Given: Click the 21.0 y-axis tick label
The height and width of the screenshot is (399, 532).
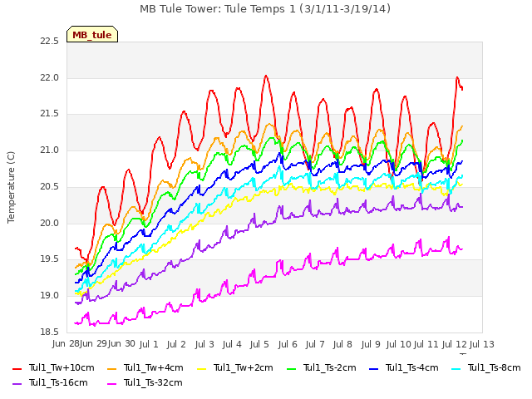Looking at the screenshot, I should coord(49,150).
